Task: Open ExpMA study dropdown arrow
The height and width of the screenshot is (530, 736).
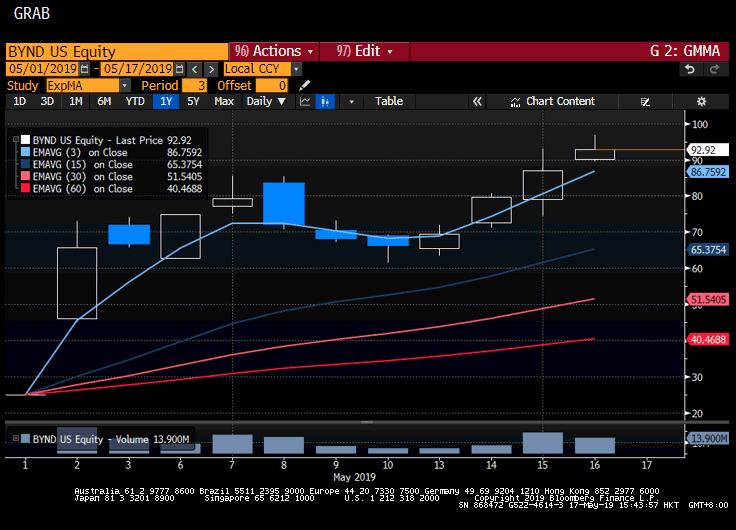Action: pyautogui.click(x=124, y=85)
